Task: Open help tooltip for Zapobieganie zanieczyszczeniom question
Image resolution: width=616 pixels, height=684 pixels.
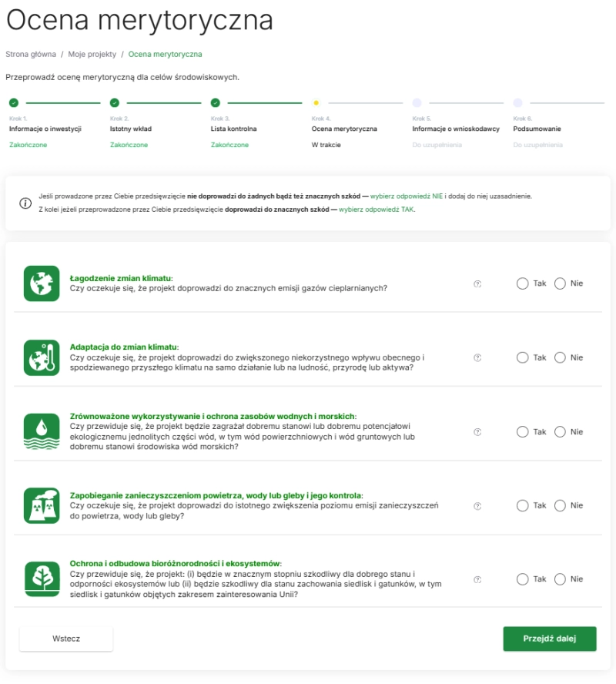Action: [x=477, y=506]
